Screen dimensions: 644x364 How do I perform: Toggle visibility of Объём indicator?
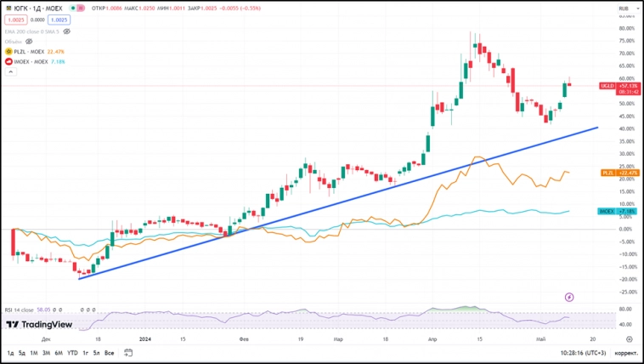(x=29, y=41)
